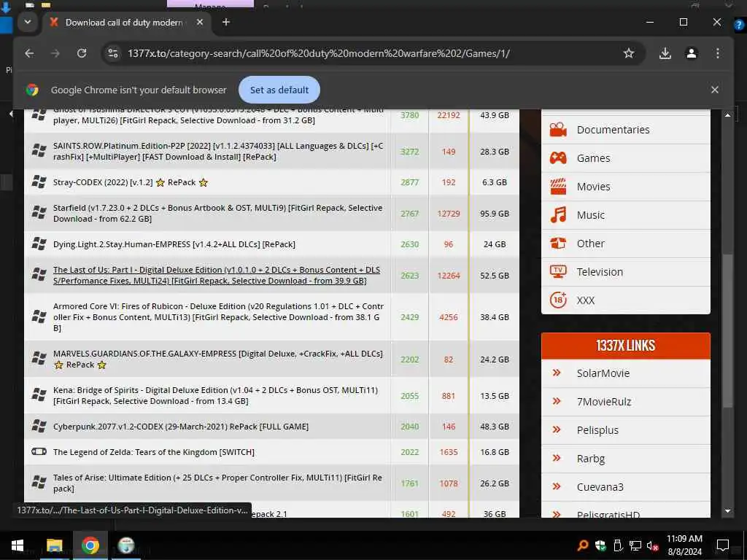
Task: Open Legend of Zelda Tears of the Kingdom link
Action: (154, 452)
